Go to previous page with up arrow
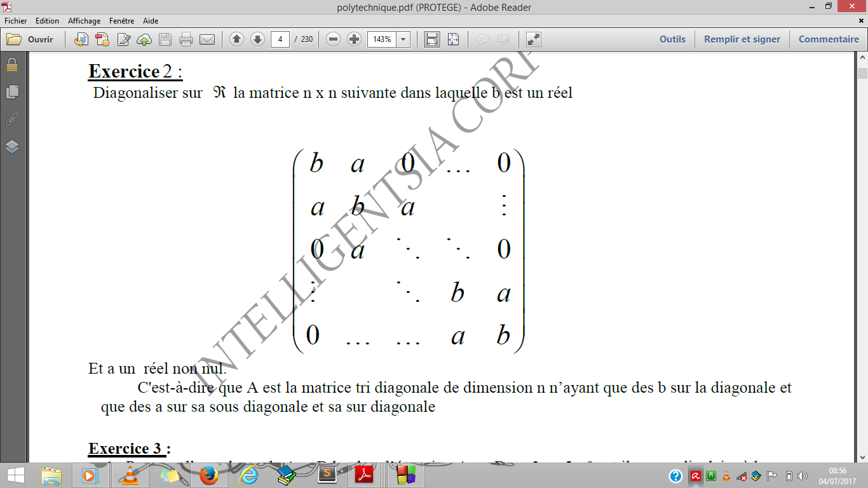Viewport: 868px width, 488px height. click(236, 39)
